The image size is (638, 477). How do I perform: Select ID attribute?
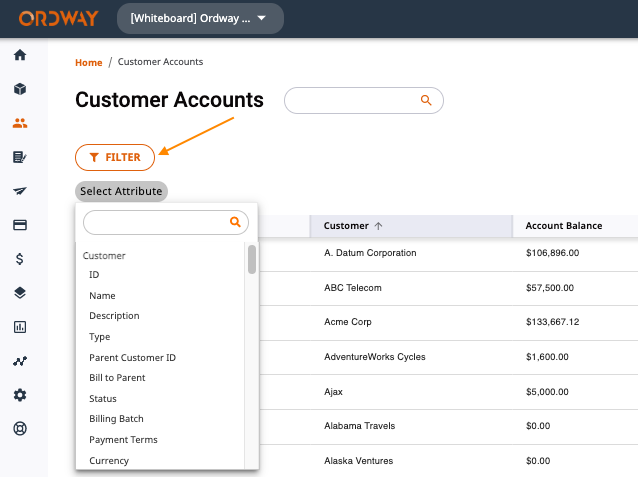click(94, 275)
